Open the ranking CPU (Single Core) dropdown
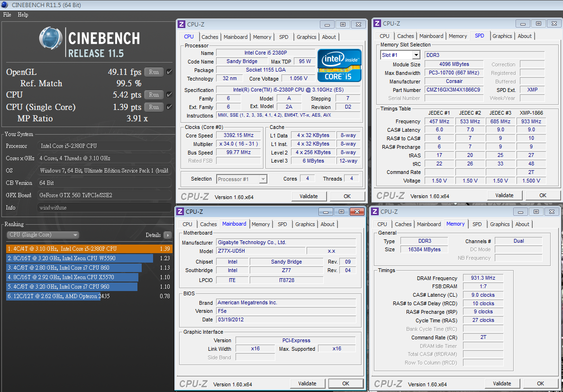563x392 pixels. pos(43,235)
